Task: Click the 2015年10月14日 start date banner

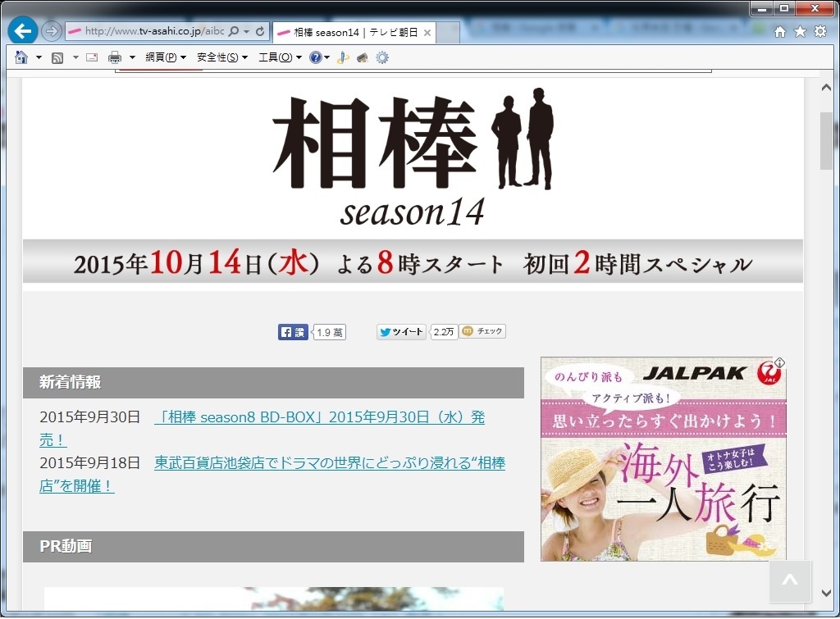Action: pos(413,262)
